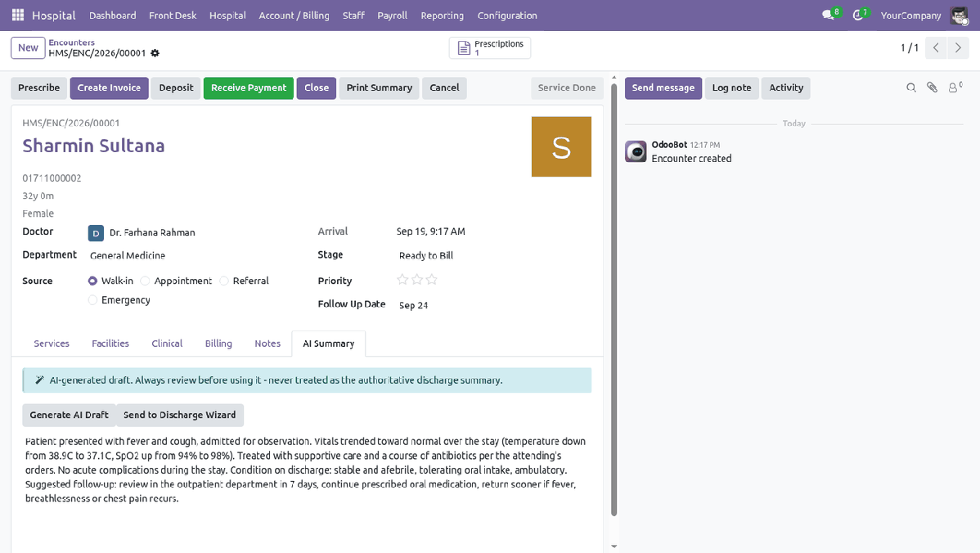Open the conversations messages icon
Viewport: 980px width, 553px height.
click(x=829, y=15)
